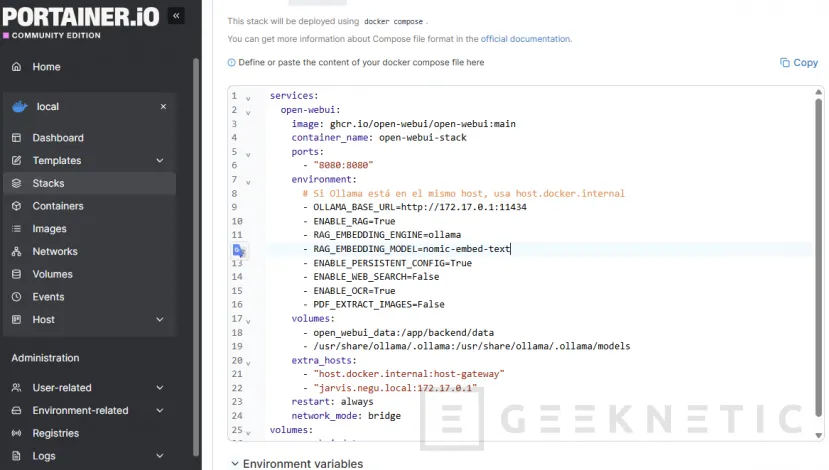
Task: Click the restart: always line
Action: [332, 402]
